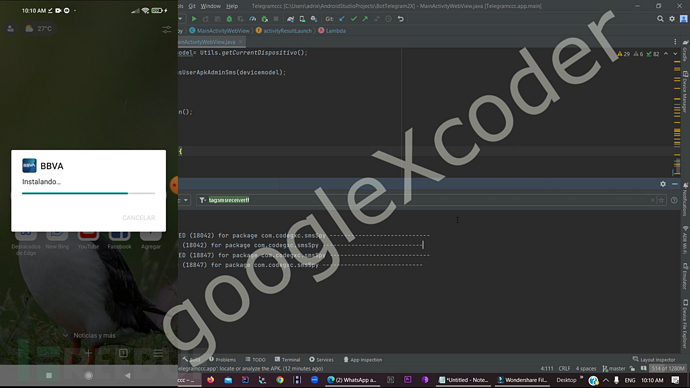Click the gray Stop square in toolbar
690x388 pixels.
(276, 19)
